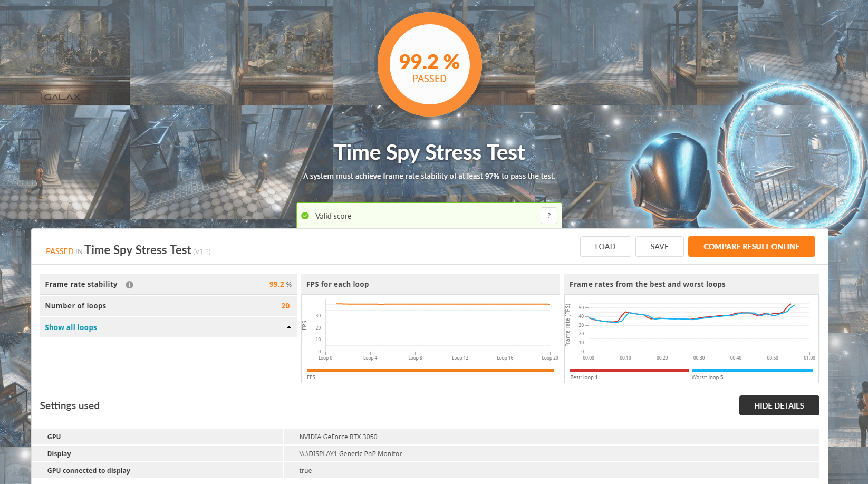Click the orange 99.2 % passed score circle
This screenshot has width=868, height=484.
click(x=429, y=64)
